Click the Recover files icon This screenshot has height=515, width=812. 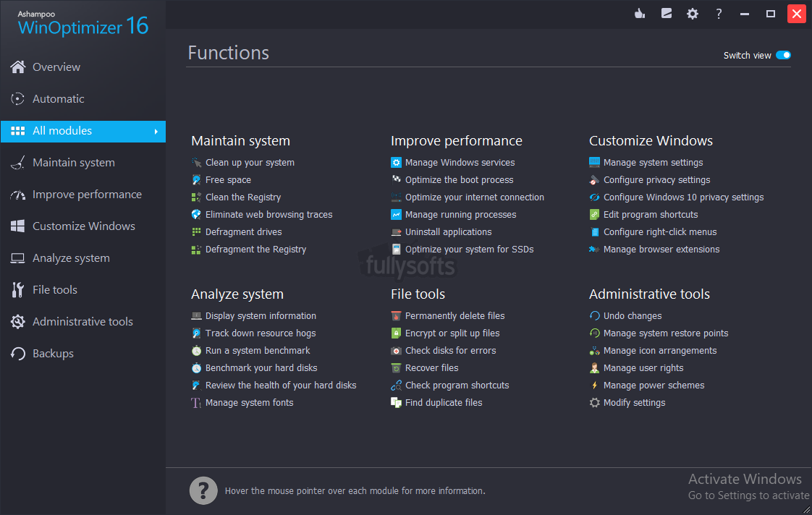click(396, 368)
